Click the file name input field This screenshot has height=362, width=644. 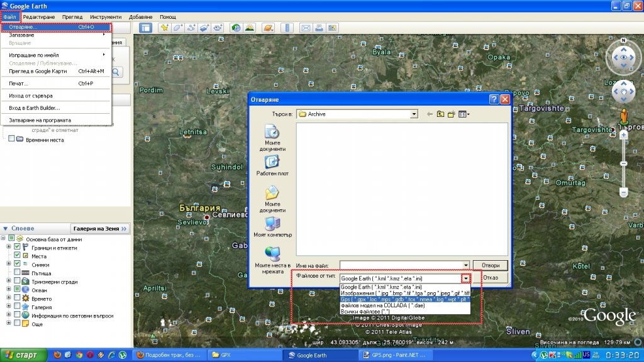401,265
